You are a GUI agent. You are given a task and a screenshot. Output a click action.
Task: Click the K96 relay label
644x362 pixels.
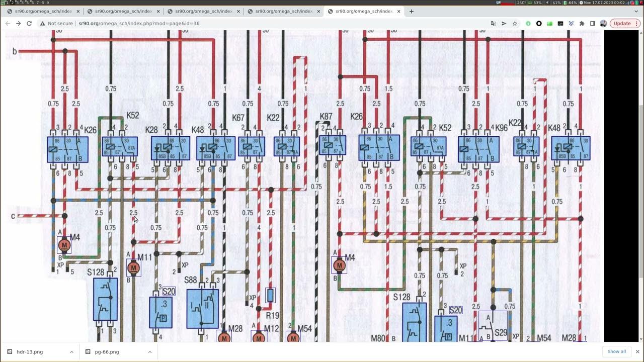pyautogui.click(x=502, y=128)
